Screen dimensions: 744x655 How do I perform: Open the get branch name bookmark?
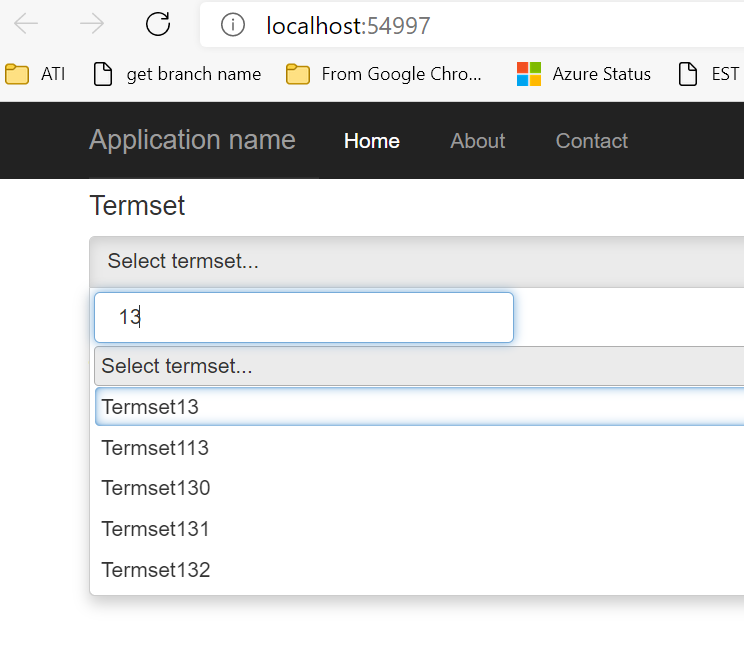(177, 74)
